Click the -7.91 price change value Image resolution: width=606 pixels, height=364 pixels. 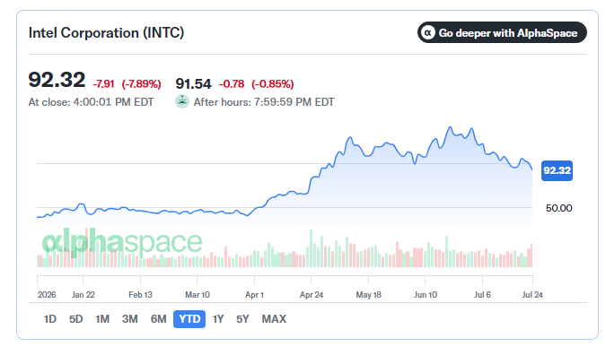[x=103, y=83]
